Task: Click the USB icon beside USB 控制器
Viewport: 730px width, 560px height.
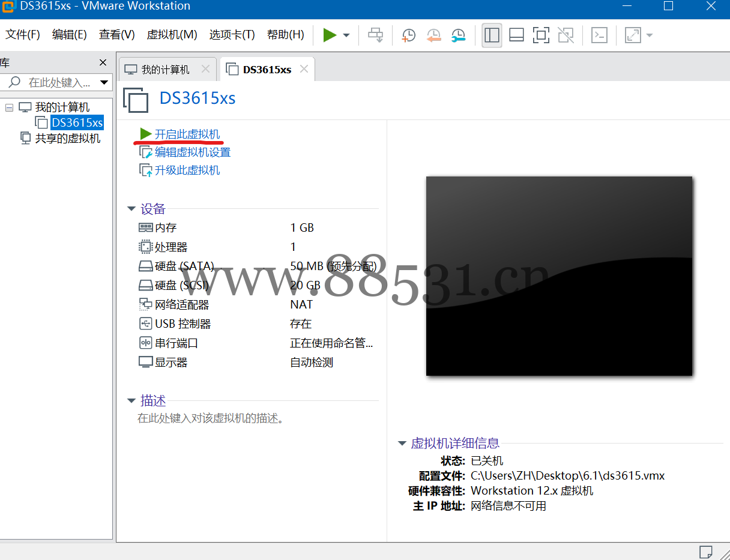Action: click(x=145, y=324)
